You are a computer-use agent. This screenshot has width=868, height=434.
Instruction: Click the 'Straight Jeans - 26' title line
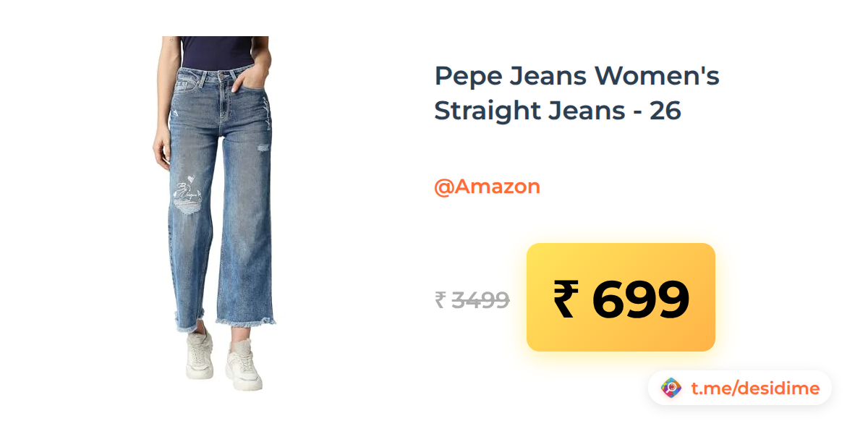tap(558, 111)
